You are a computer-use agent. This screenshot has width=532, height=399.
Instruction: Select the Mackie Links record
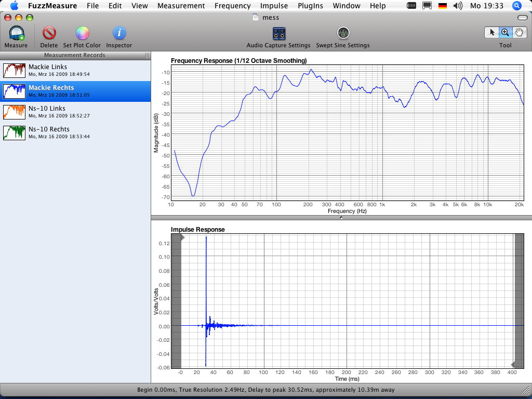(75, 70)
